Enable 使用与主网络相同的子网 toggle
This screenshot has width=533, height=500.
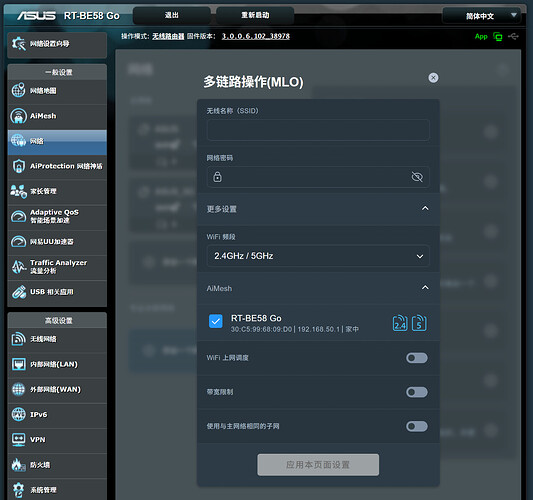coord(417,426)
